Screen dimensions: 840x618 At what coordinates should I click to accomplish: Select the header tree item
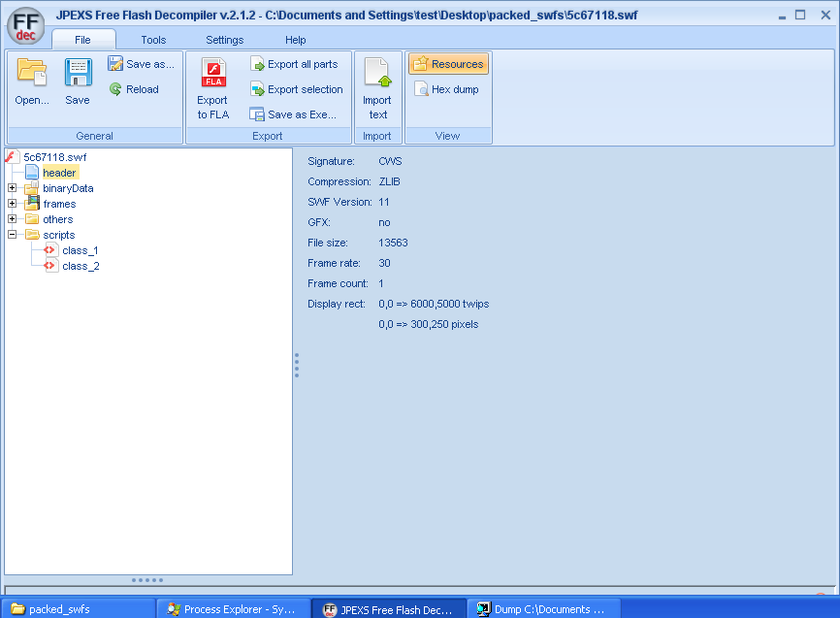pyautogui.click(x=59, y=173)
